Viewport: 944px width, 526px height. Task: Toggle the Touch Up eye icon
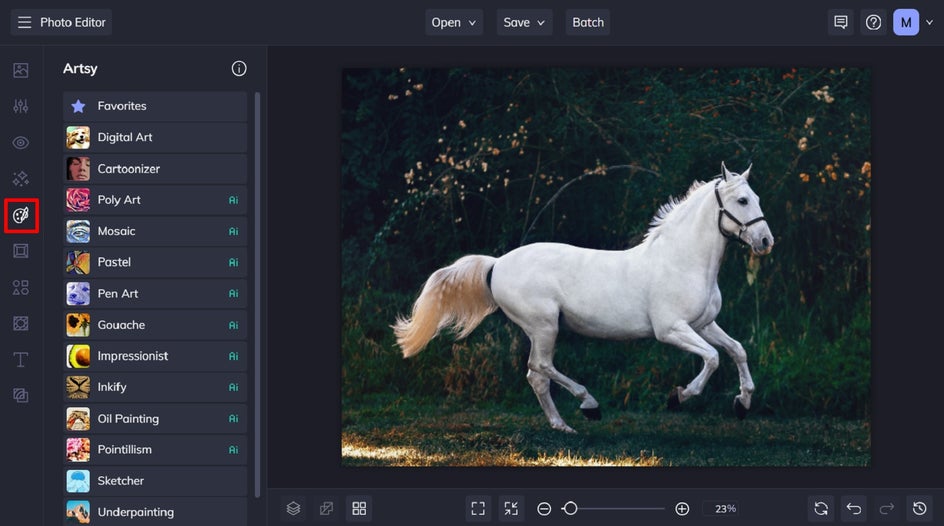pyautogui.click(x=21, y=143)
